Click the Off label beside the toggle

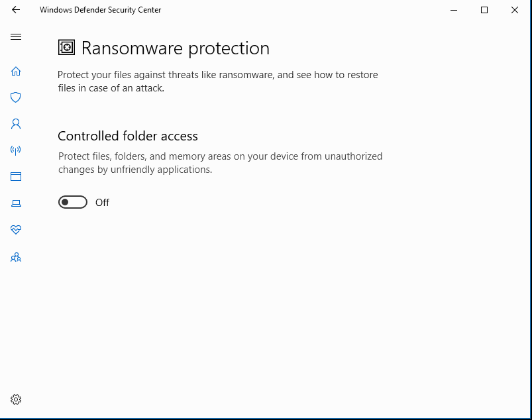pyautogui.click(x=102, y=203)
